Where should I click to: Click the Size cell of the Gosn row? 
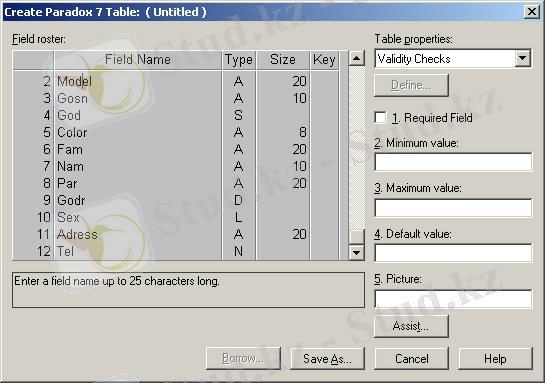tap(283, 98)
